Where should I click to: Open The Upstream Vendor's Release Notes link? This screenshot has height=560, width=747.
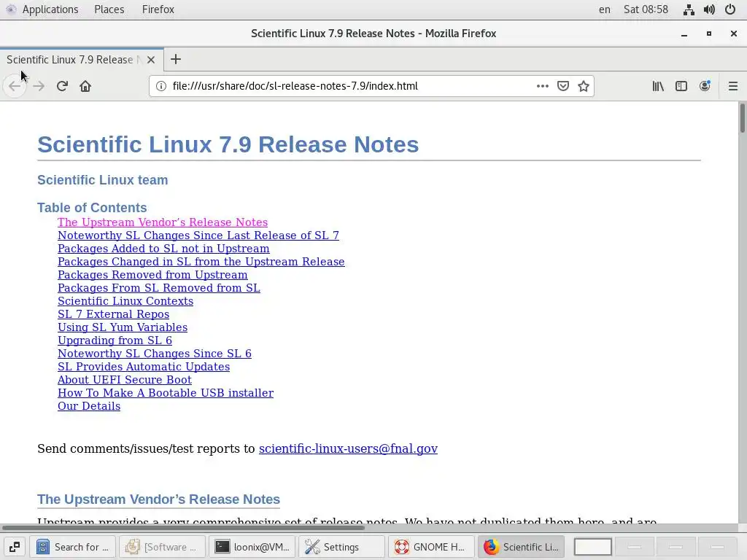(x=163, y=222)
